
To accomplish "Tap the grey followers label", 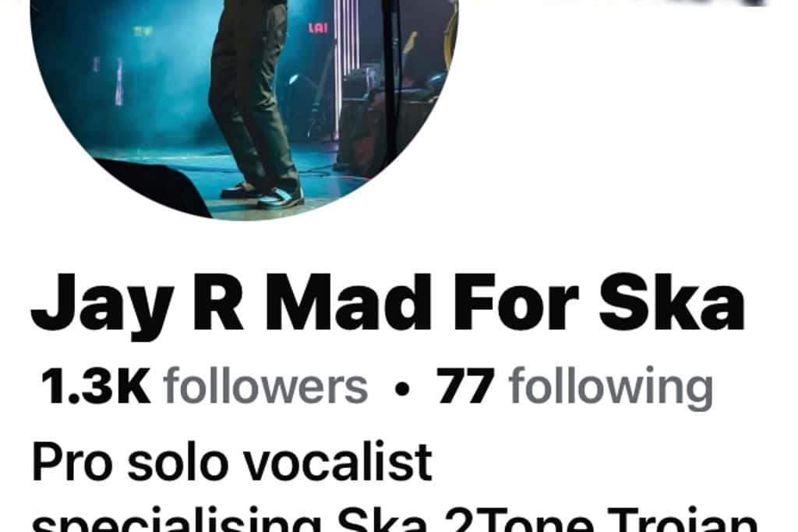I will 265,386.
